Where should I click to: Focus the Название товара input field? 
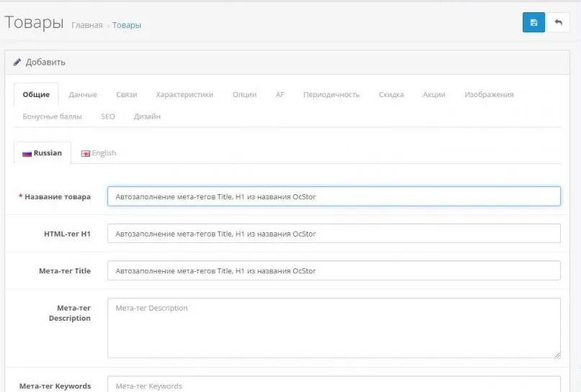point(333,196)
